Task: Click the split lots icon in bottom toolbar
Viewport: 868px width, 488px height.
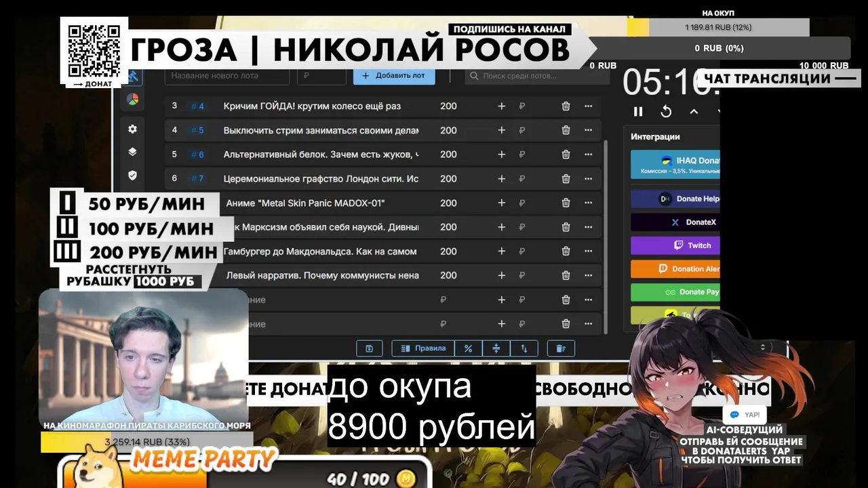Action: [496, 348]
